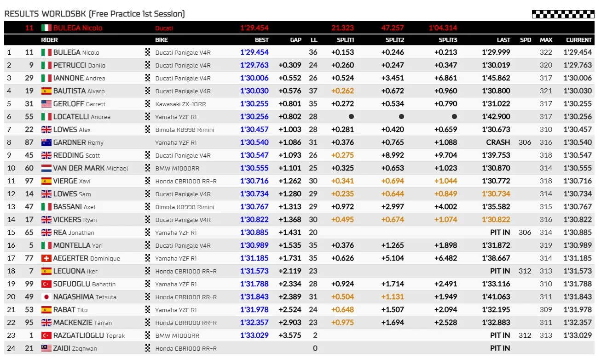Click max speed 322 in BULEGA row
The image size is (601, 364).
[546, 52]
